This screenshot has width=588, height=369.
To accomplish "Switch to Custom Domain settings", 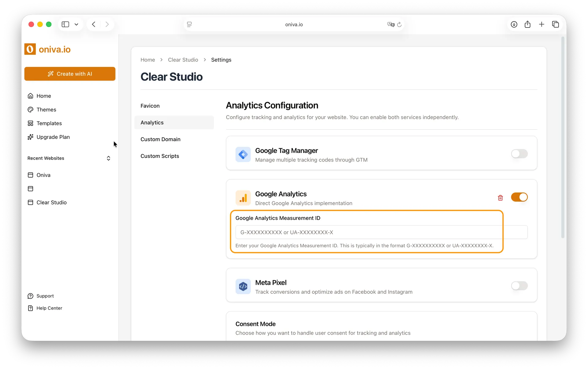I will (160, 139).
